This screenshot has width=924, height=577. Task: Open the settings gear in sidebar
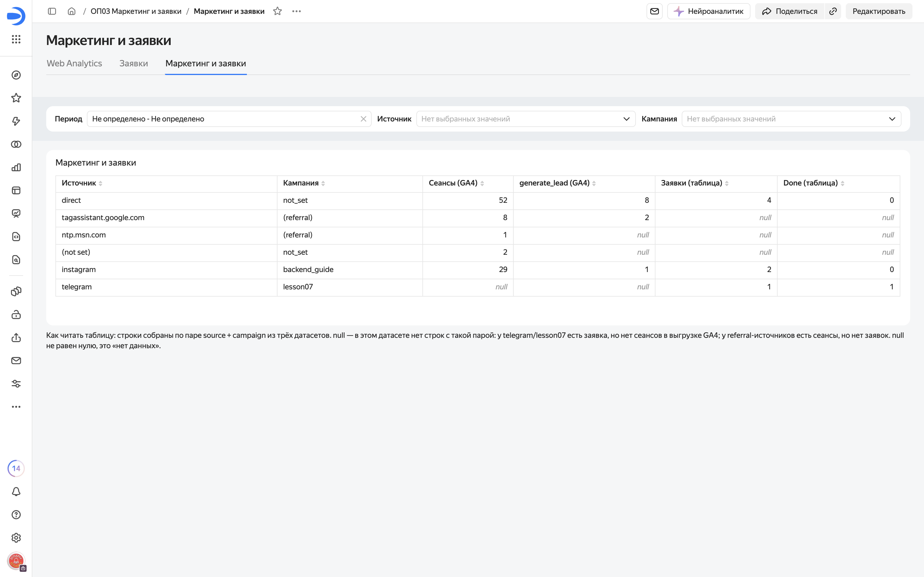pos(16,538)
